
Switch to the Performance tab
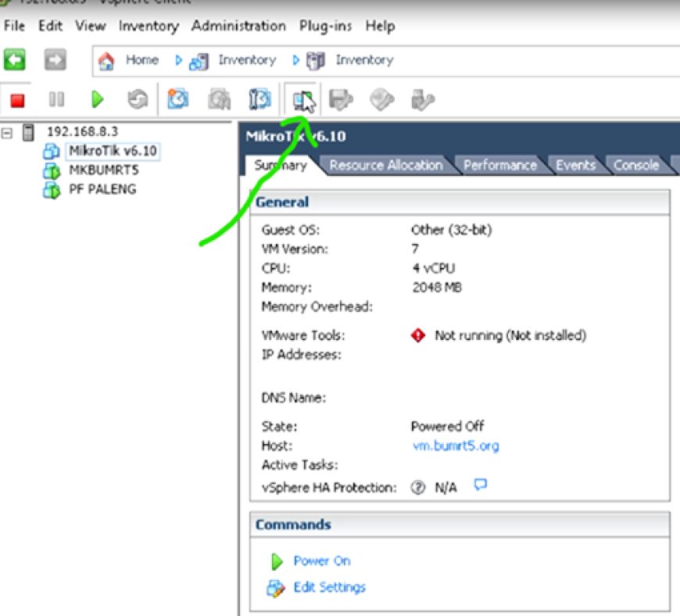[x=500, y=165]
